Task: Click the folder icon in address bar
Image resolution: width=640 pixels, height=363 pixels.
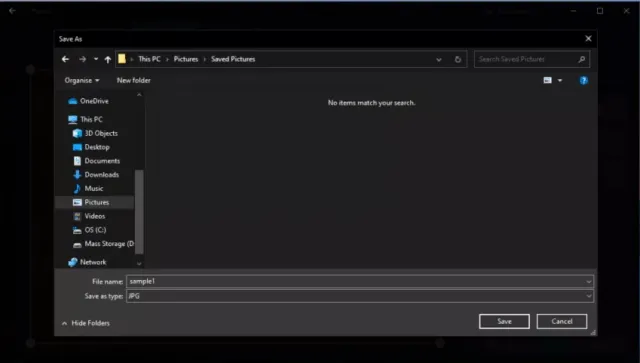Action: (x=122, y=59)
